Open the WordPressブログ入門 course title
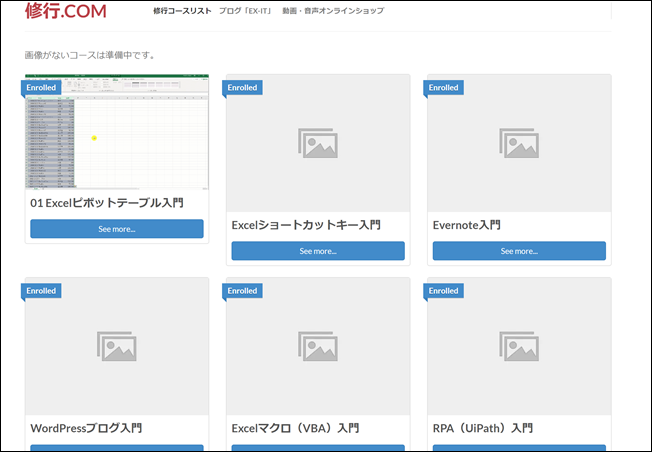The height and width of the screenshot is (452, 652). [86, 428]
